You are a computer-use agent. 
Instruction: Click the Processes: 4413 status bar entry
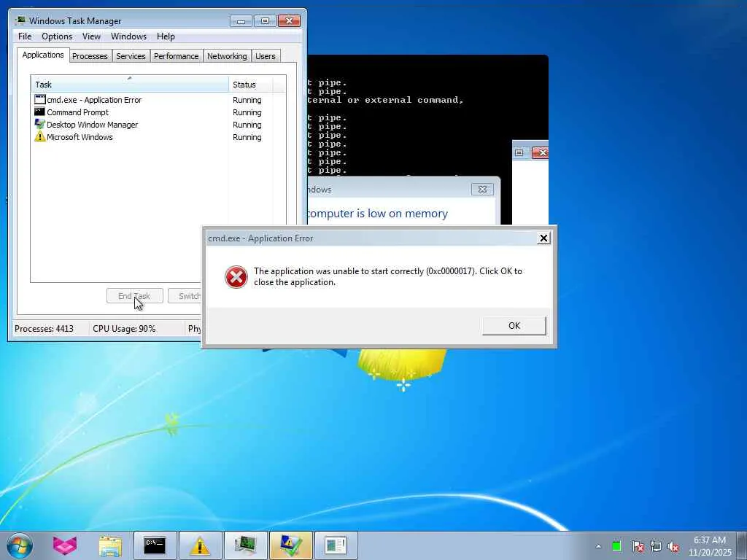(44, 329)
